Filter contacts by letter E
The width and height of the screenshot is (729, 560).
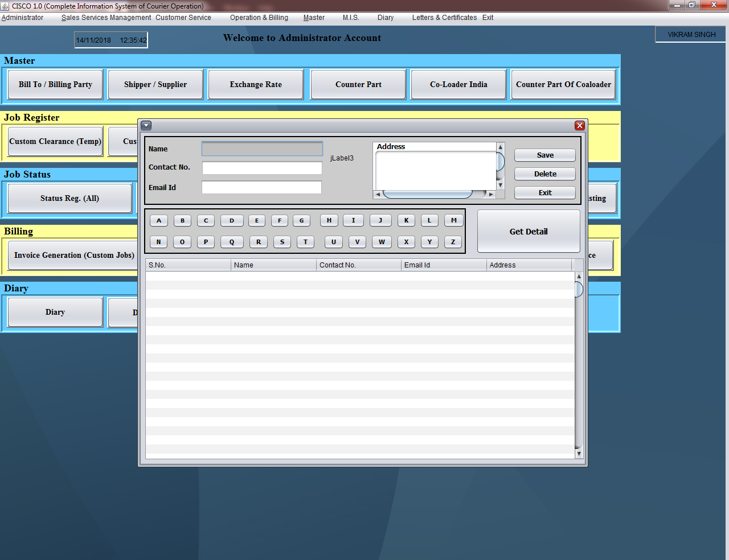pos(257,221)
